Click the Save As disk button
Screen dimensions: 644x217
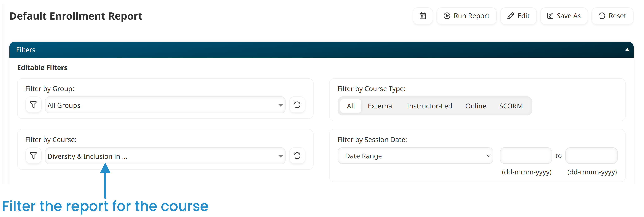point(564,16)
